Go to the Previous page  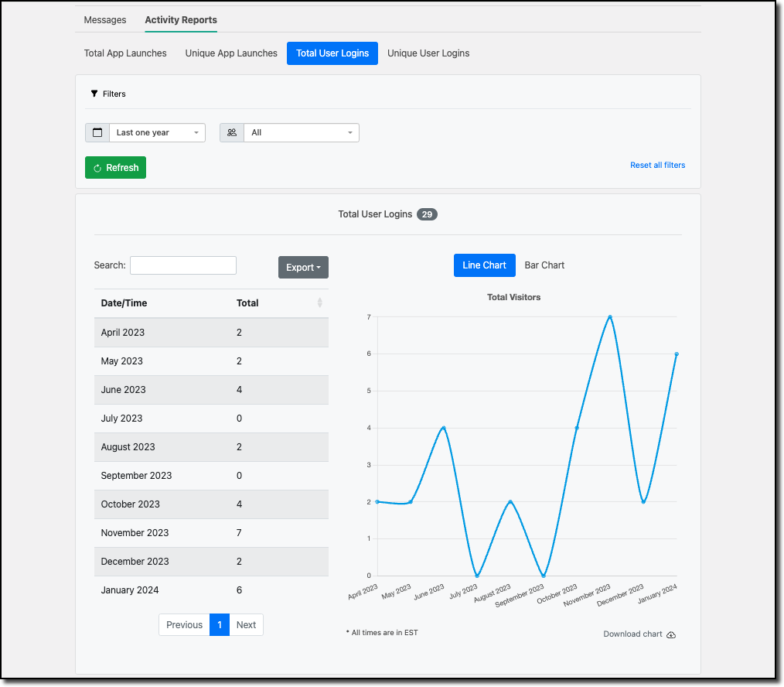click(x=185, y=624)
